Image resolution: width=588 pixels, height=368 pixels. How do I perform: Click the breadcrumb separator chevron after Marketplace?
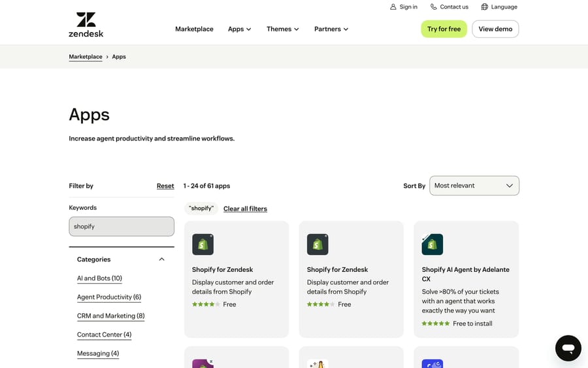[107, 57]
